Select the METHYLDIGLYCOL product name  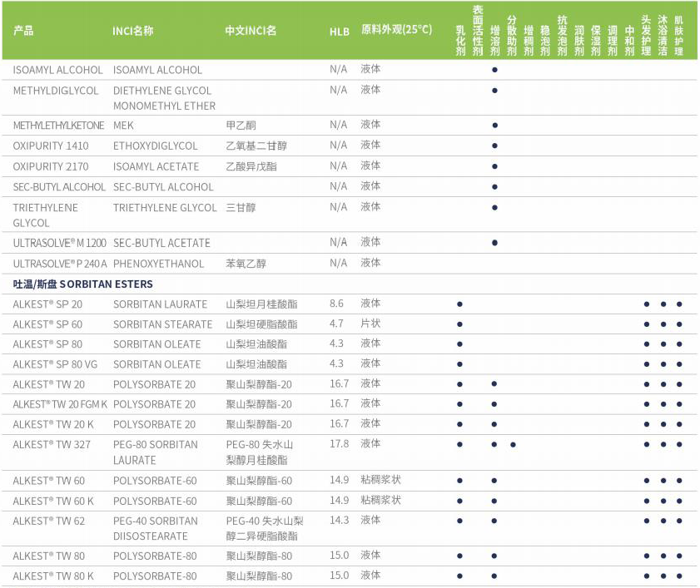pyautogui.click(x=56, y=91)
